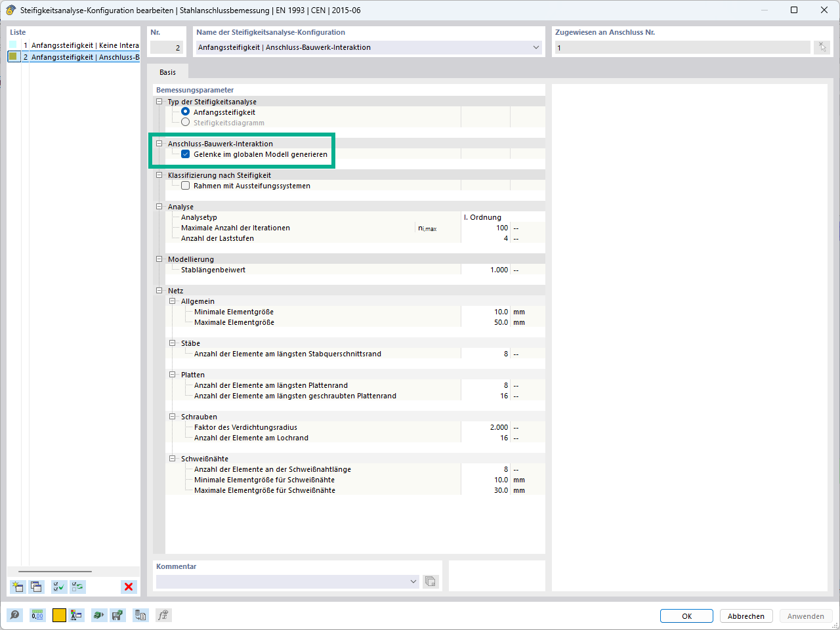Click the Abbrechen button
840x630 pixels.
(x=746, y=616)
